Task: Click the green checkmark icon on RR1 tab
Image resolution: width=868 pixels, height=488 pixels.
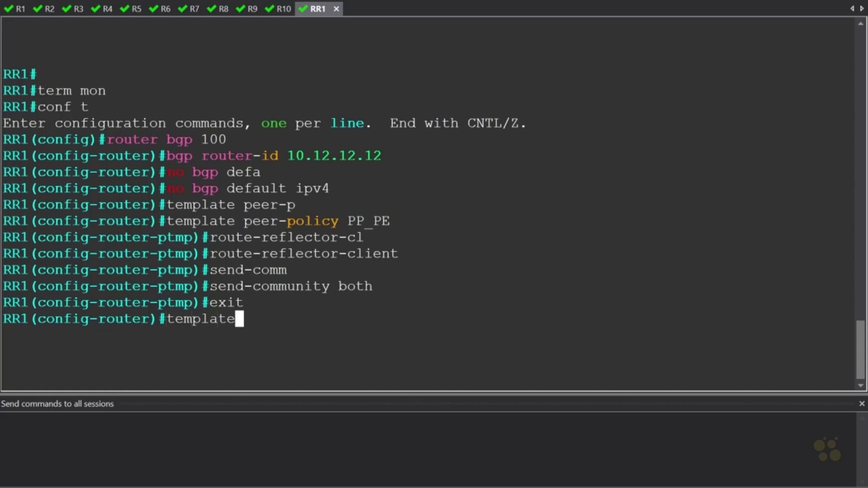Action: tap(303, 9)
